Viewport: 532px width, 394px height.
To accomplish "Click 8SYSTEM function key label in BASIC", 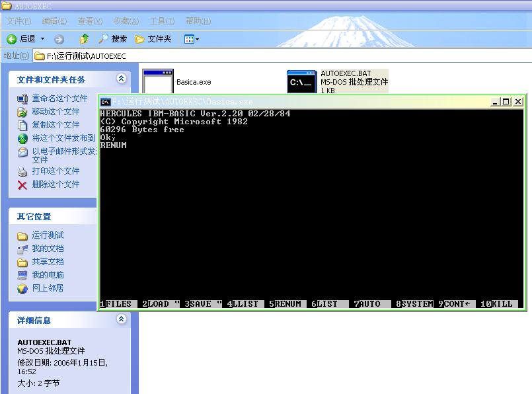I will [414, 304].
